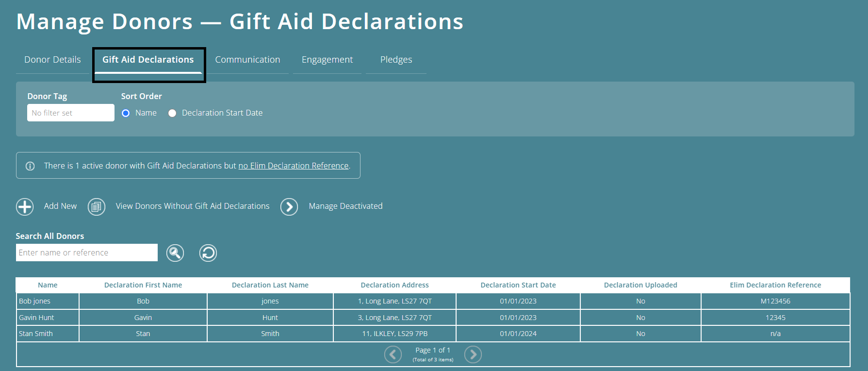Image resolution: width=868 pixels, height=371 pixels.
Task: Click the '12345' reference cell
Action: point(775,318)
